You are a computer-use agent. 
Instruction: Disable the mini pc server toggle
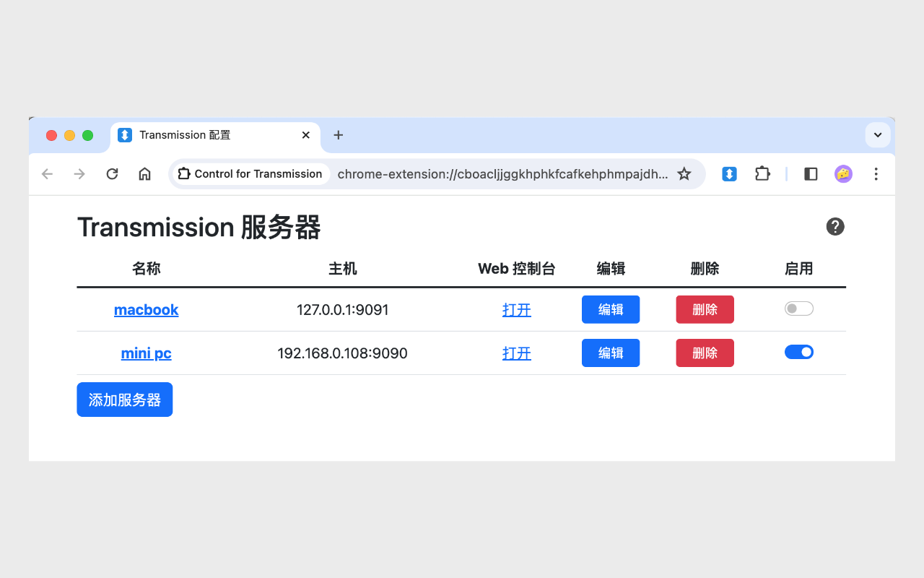click(x=799, y=353)
